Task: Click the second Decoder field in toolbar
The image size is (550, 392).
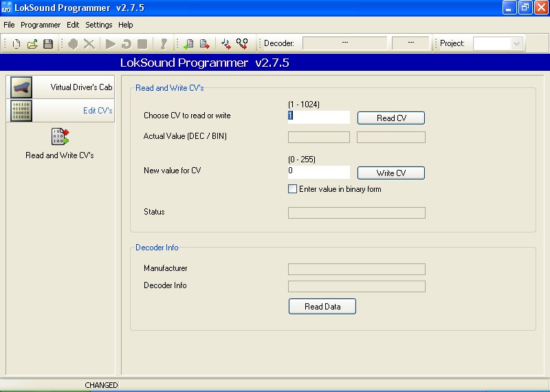Action: [x=410, y=43]
